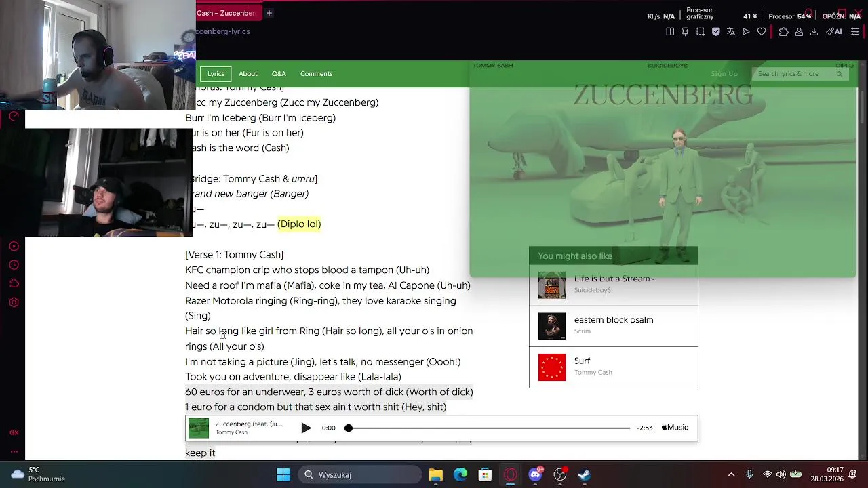Image resolution: width=868 pixels, height=488 pixels.
Task: Open File Explorer from the taskbar
Action: point(435,474)
